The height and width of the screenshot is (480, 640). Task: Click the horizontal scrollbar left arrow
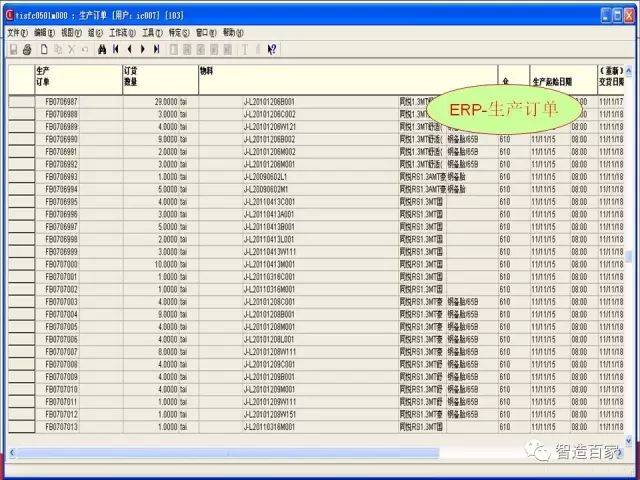click(12, 452)
